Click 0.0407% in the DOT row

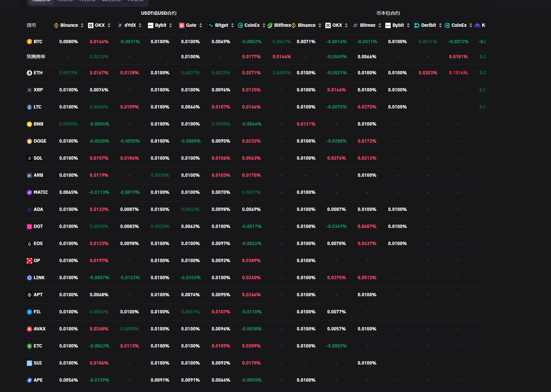[x=367, y=226]
